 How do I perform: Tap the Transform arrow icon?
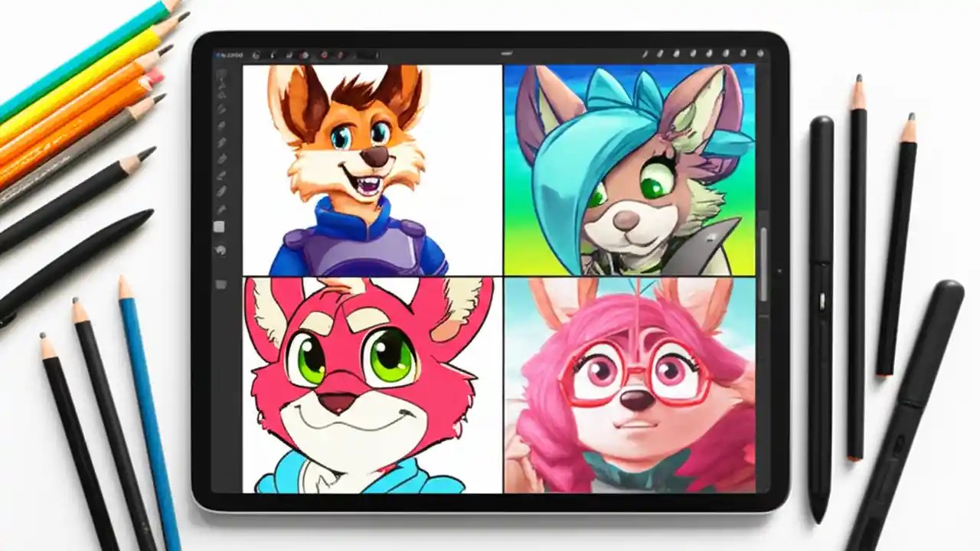point(306,55)
